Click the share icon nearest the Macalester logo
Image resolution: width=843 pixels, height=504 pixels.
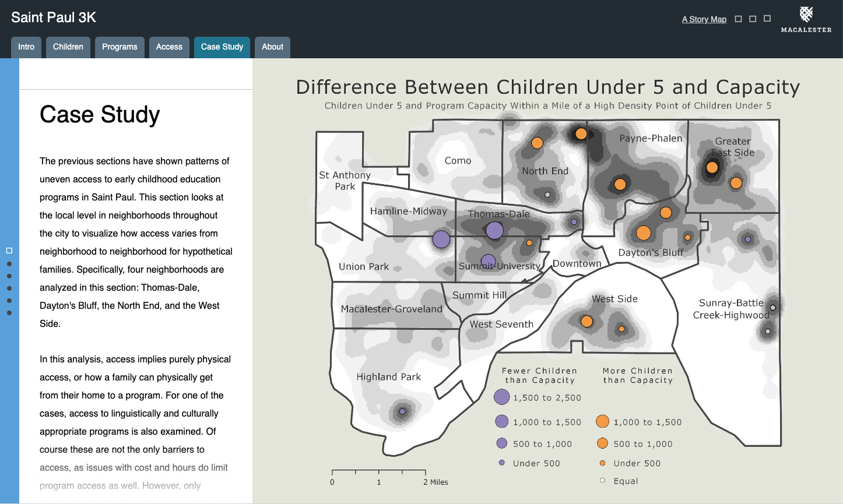point(767,19)
